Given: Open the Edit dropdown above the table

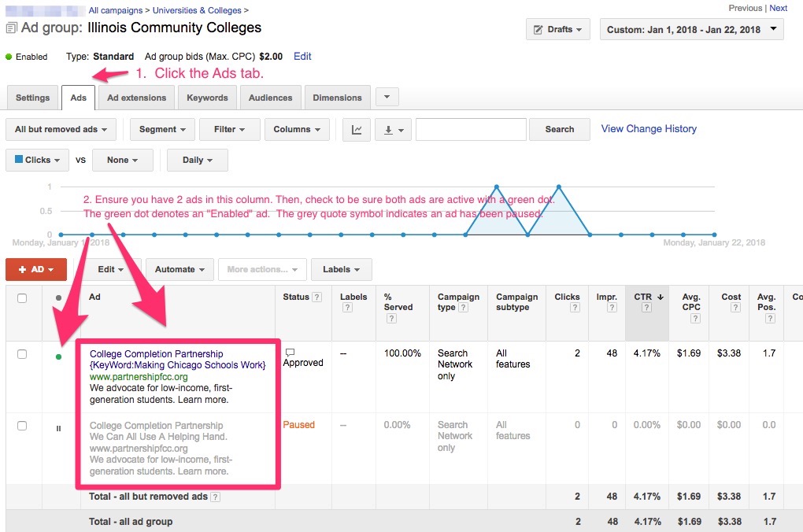Looking at the screenshot, I should pos(111,269).
